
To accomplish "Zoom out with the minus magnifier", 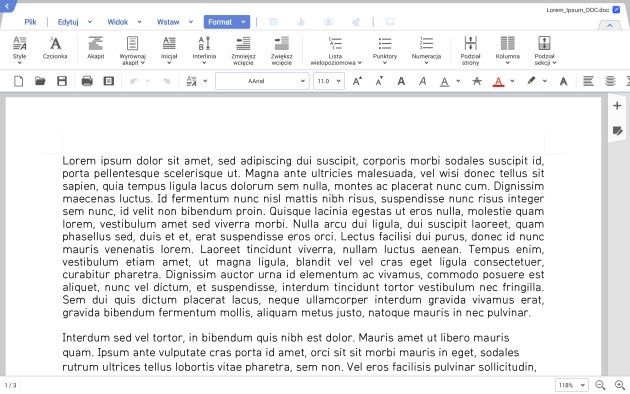I will tap(600, 385).
